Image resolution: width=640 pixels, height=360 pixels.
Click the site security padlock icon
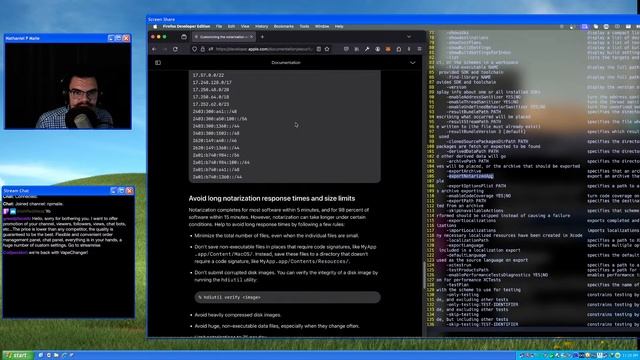(x=202, y=49)
